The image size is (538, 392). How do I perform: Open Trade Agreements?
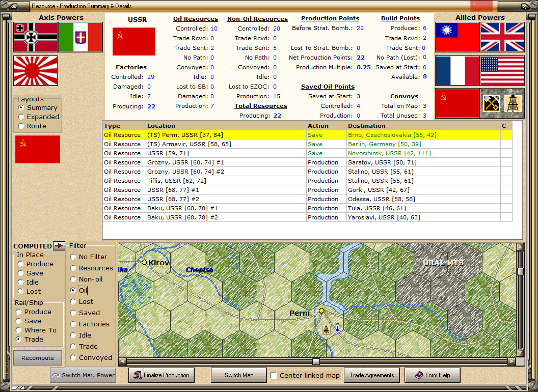(x=372, y=375)
